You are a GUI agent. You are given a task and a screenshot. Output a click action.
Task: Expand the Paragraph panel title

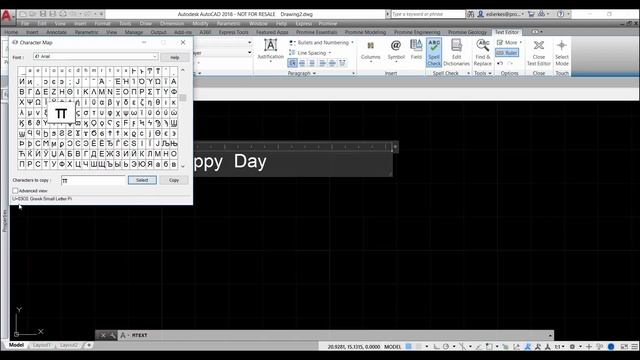[302, 73]
